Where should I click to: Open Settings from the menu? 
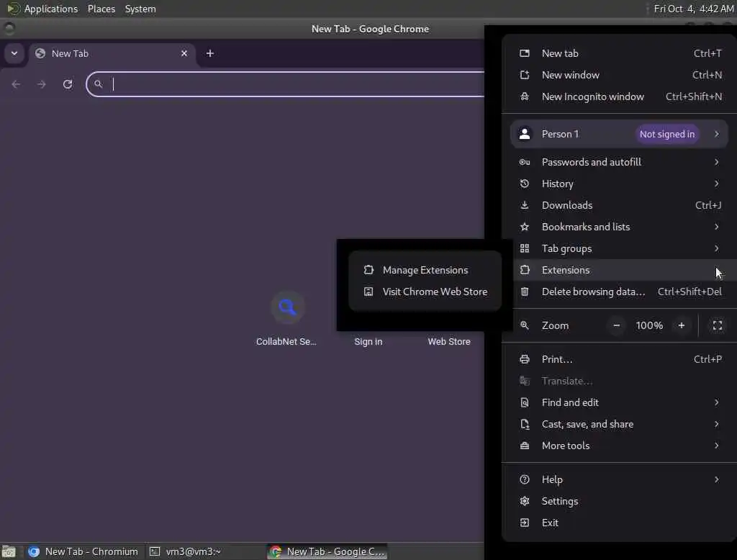pos(620,502)
